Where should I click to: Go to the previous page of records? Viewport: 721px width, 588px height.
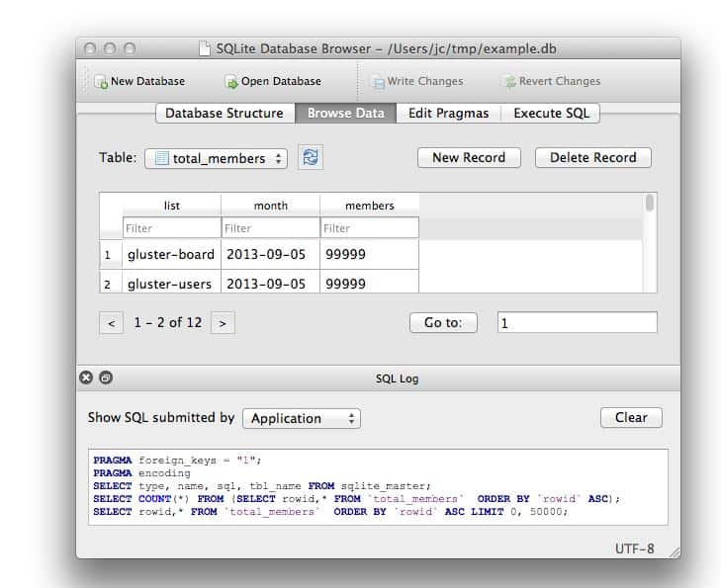click(x=112, y=323)
